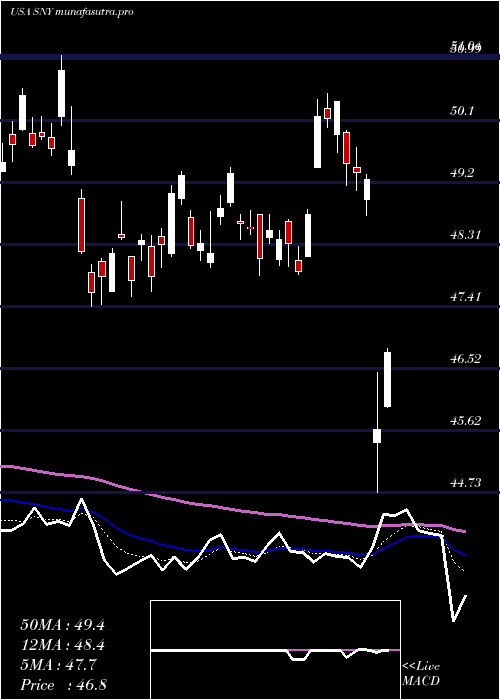Click the 50.1 price axis label
The height and width of the screenshot is (700, 500).
[462, 111]
